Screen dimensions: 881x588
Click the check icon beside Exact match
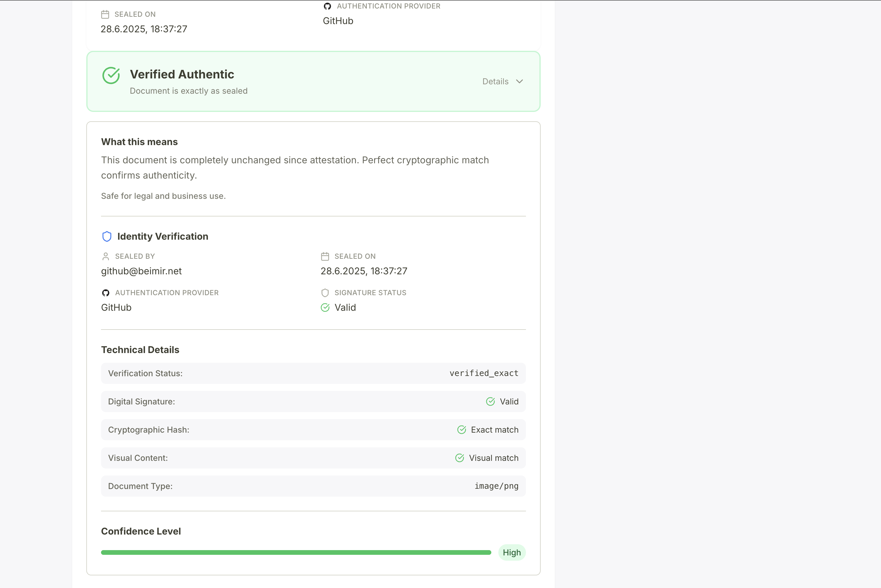(461, 430)
